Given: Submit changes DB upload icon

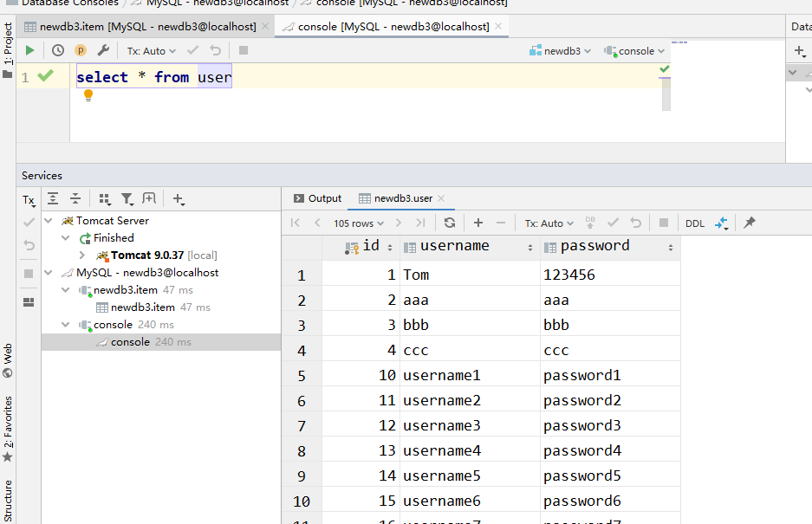Looking at the screenshot, I should click(x=590, y=223).
